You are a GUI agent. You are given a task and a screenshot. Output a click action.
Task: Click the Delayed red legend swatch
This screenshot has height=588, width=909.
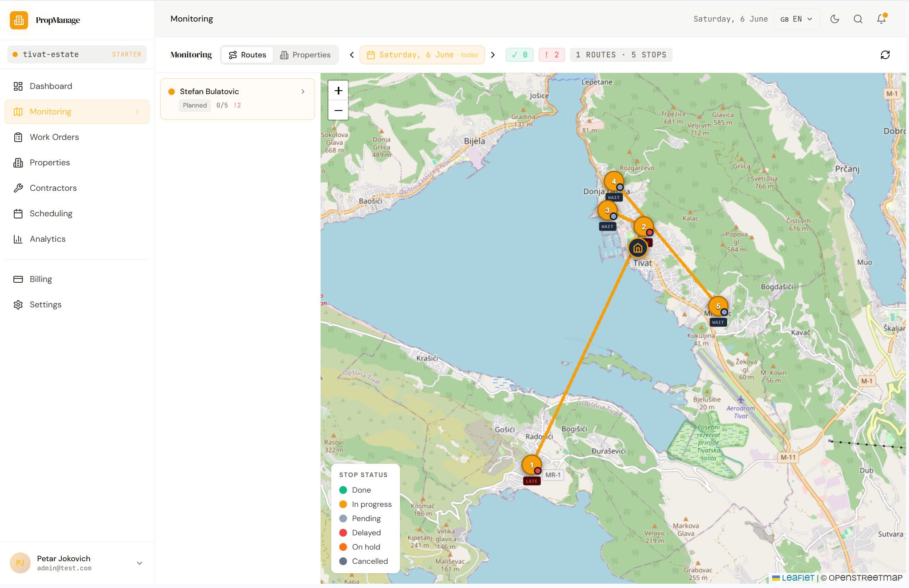(x=344, y=533)
